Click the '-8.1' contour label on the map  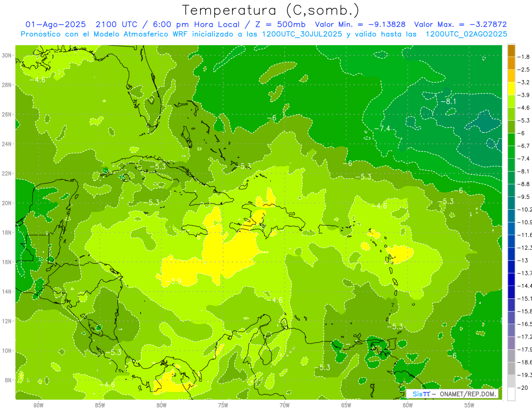point(448,102)
